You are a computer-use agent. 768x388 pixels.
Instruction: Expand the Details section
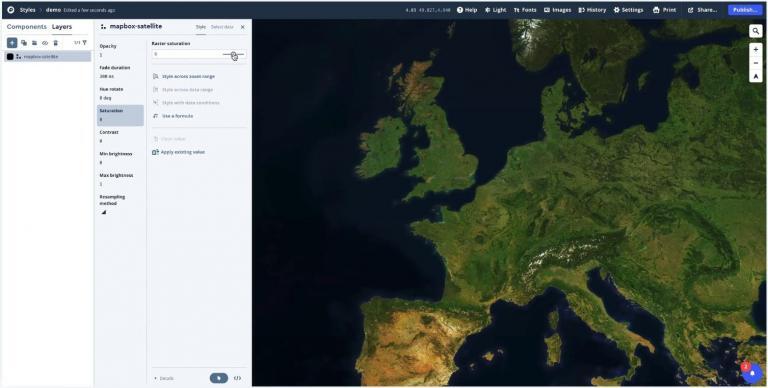[164, 378]
